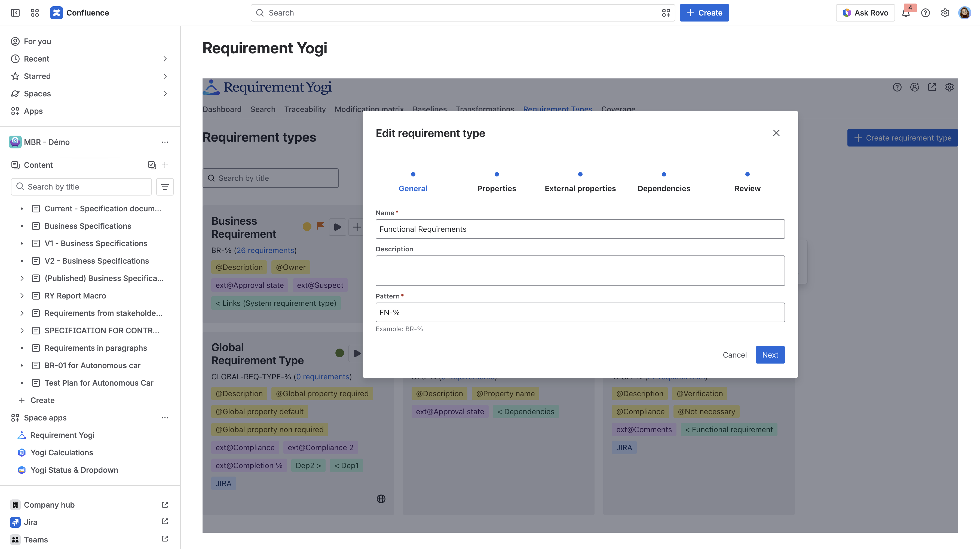
Task: Click the top Confluence search bar
Action: 463,13
